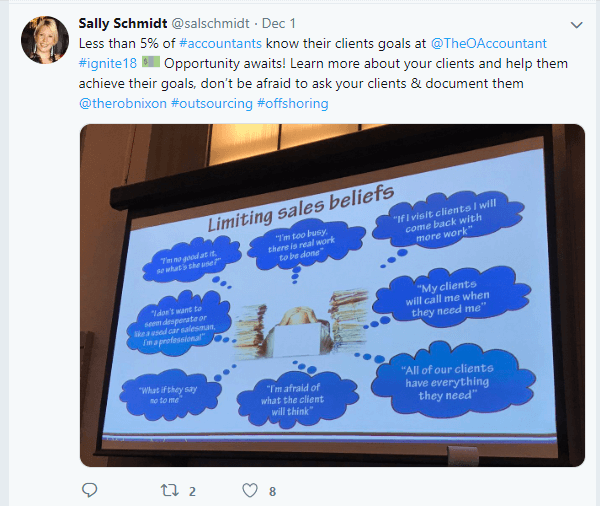Open the Dec 1 tweet timestamp
This screenshot has width=600, height=506.
279,23
